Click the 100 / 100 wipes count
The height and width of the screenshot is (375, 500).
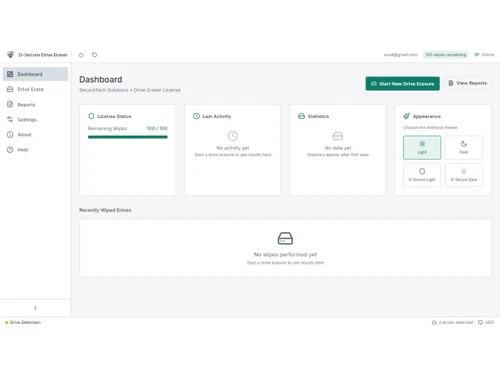[x=157, y=128]
